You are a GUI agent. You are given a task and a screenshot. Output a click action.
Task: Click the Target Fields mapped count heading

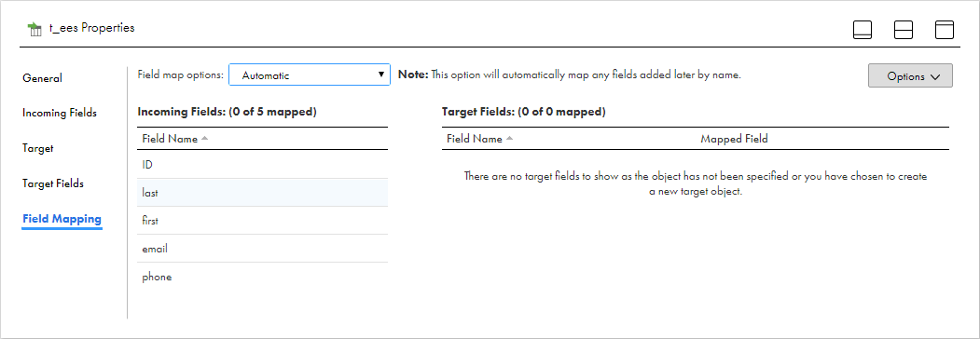tap(524, 113)
